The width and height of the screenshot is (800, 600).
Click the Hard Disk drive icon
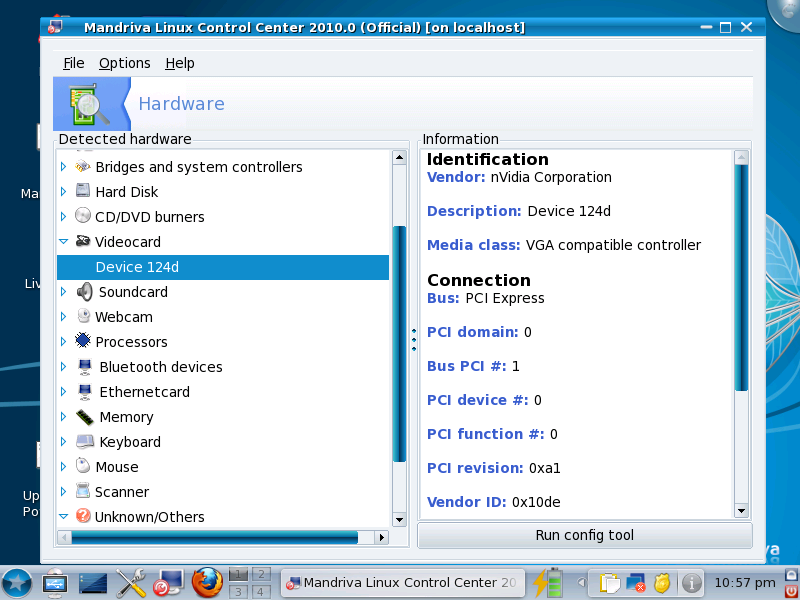pyautogui.click(x=83, y=191)
